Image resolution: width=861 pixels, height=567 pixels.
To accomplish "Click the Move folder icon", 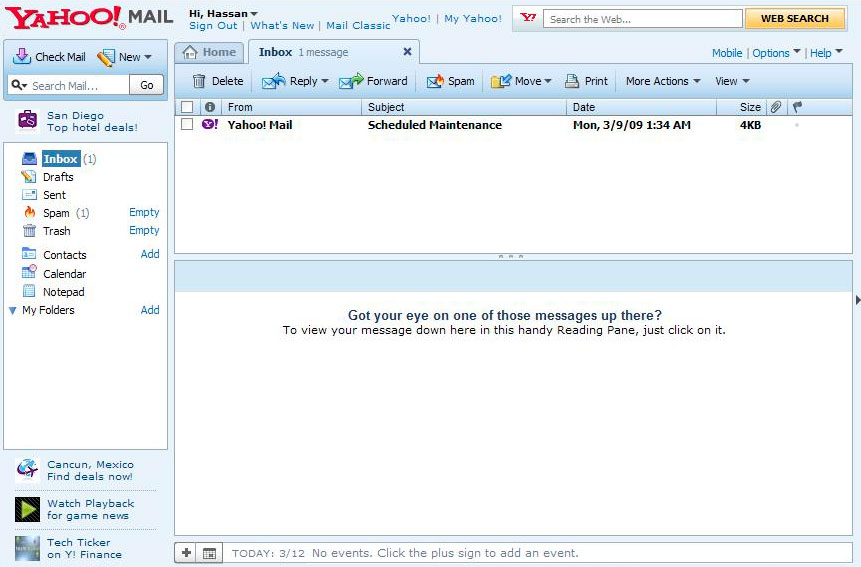I will pos(501,81).
